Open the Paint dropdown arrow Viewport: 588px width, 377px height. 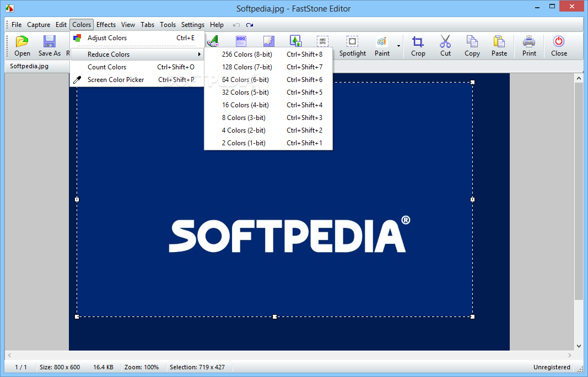tap(398, 46)
